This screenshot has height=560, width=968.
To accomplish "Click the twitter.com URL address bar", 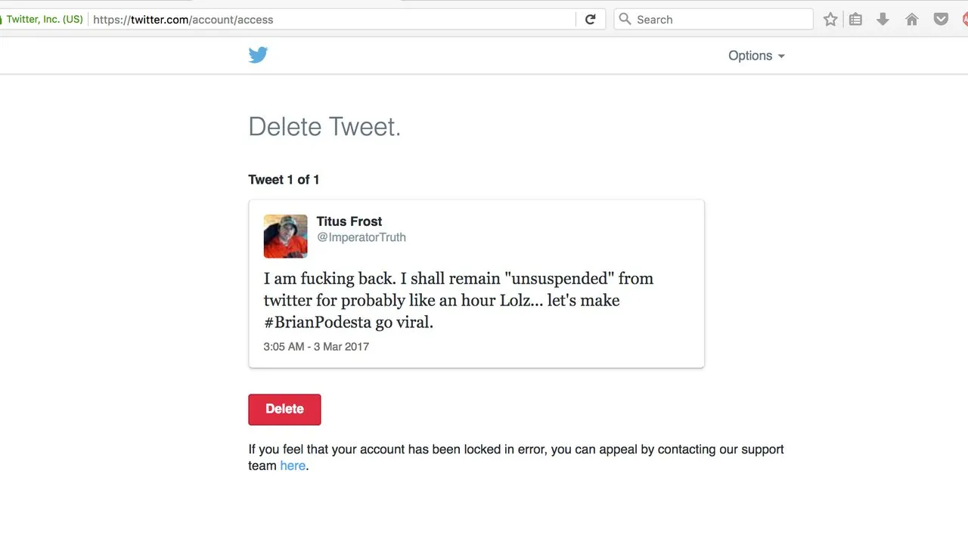I will (x=333, y=20).
